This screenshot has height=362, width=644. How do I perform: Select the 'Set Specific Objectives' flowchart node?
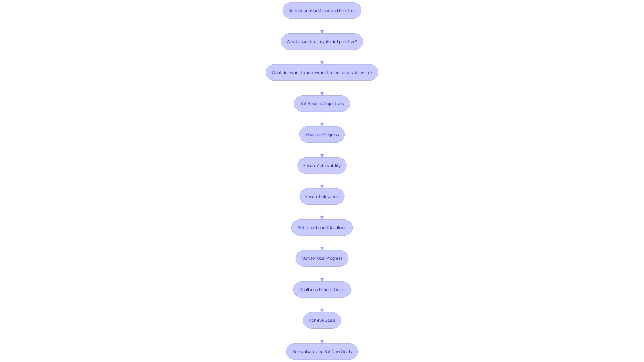pos(322,103)
